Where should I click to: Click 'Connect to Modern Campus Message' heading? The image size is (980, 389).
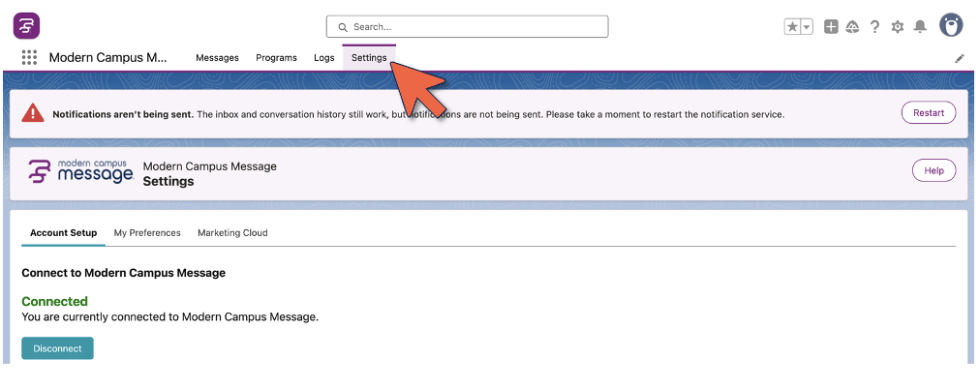[x=123, y=273]
